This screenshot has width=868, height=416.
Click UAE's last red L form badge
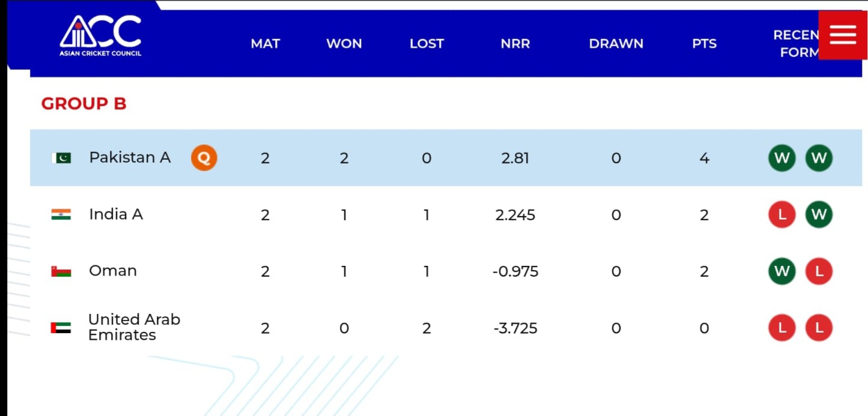point(819,328)
